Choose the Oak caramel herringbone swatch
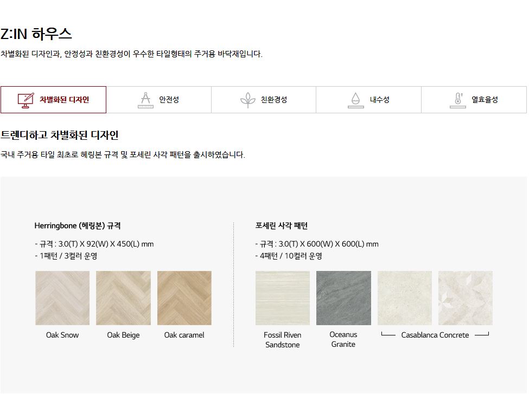This screenshot has height=420, width=529. point(184,298)
